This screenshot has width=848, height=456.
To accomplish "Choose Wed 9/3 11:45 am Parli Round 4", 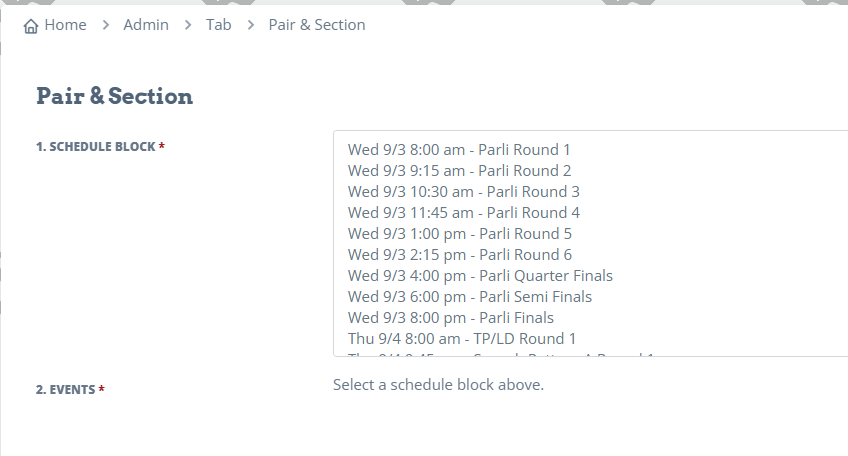I will coord(591,213).
